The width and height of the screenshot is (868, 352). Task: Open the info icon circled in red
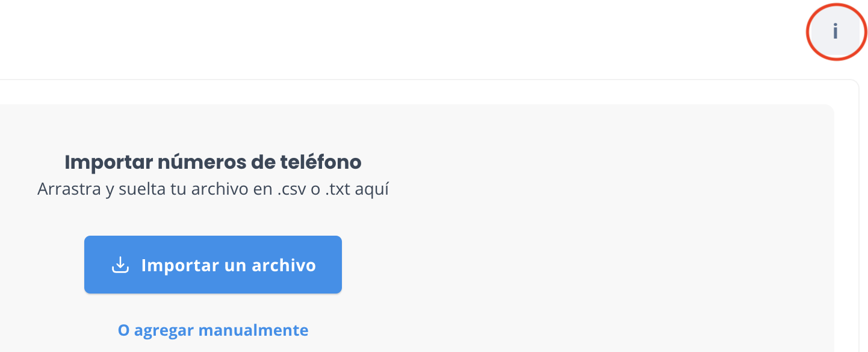[835, 31]
